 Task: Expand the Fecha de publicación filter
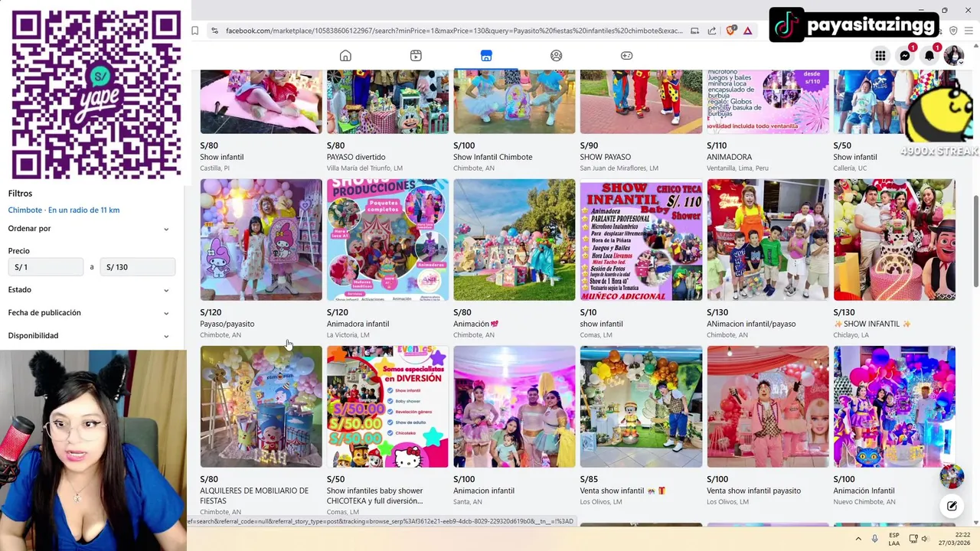click(89, 313)
